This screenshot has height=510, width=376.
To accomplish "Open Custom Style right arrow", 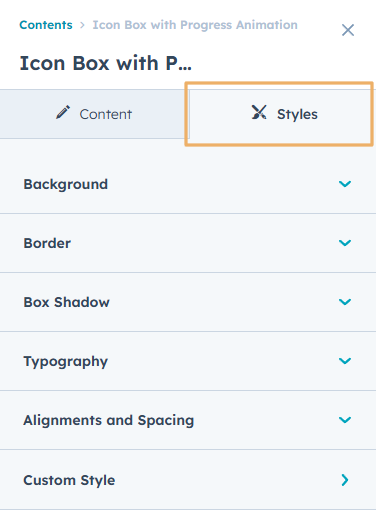I will 345,480.
